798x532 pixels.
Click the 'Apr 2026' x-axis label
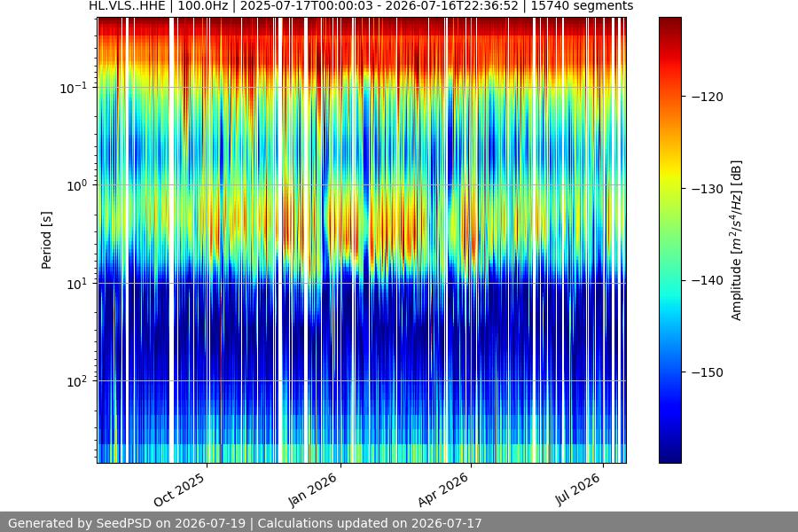click(x=443, y=489)
